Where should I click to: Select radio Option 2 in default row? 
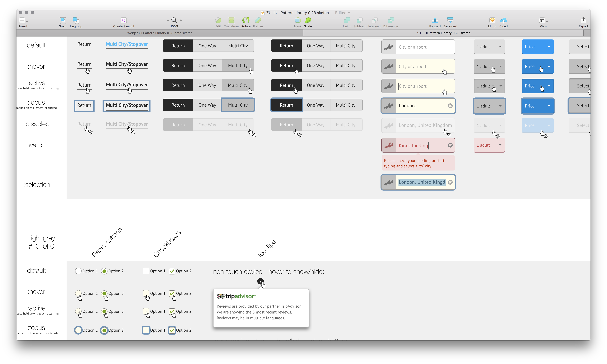pos(104,271)
